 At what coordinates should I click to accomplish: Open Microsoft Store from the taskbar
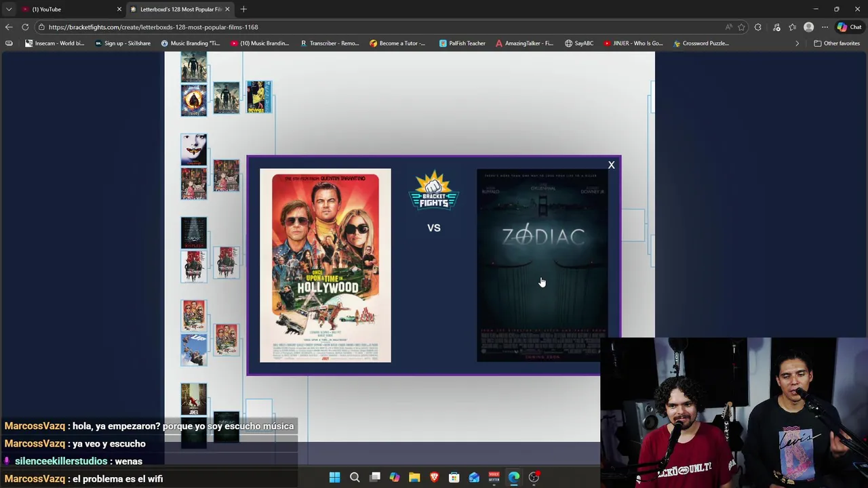[x=454, y=478]
